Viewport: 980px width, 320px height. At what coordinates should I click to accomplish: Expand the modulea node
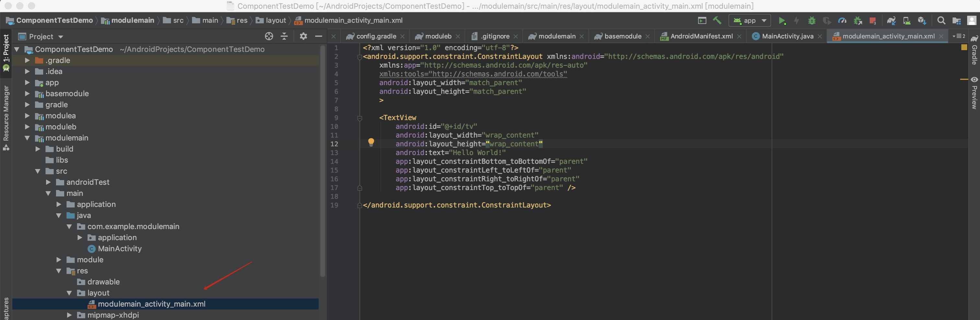[x=27, y=116]
